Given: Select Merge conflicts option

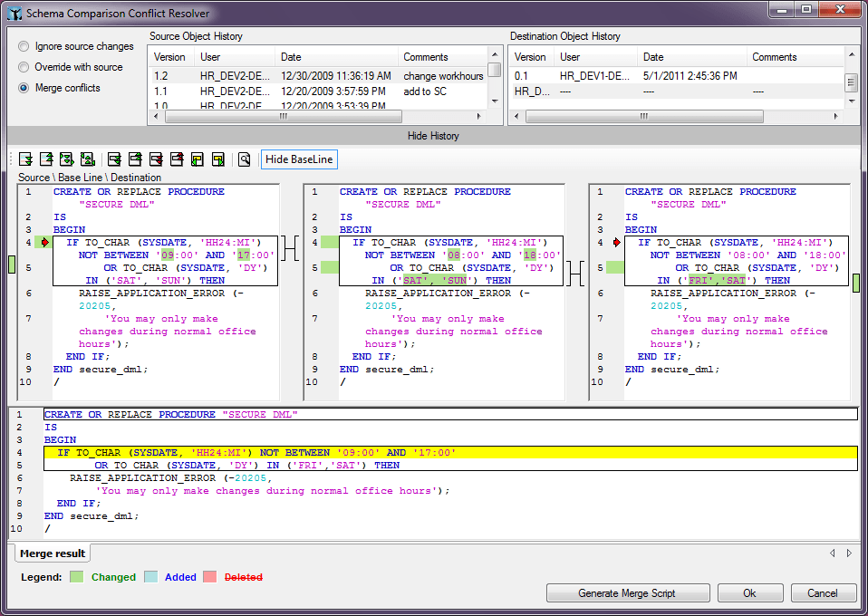Looking at the screenshot, I should click(x=60, y=88).
